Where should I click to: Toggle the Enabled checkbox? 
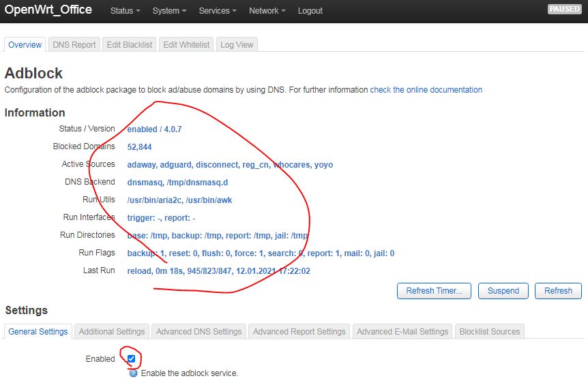pos(132,359)
